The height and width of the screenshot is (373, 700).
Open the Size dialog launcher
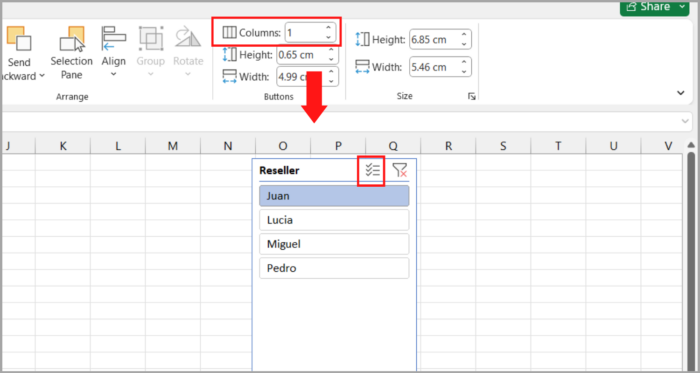471,96
